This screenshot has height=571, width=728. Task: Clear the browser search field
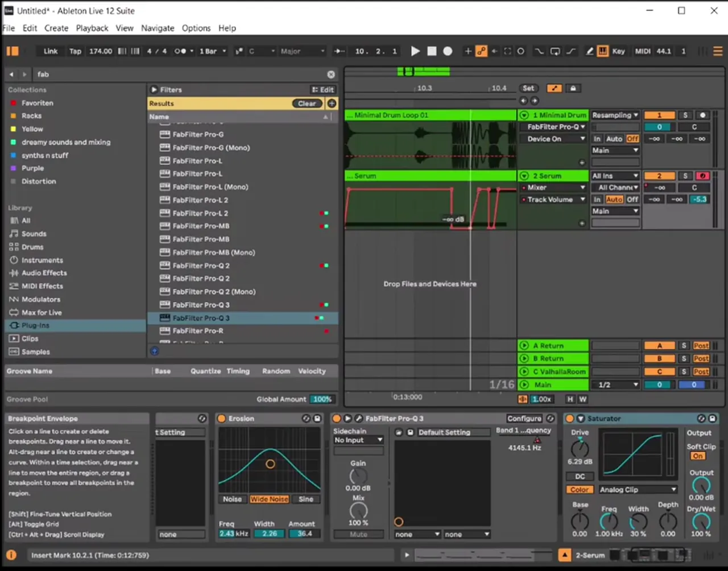[x=331, y=75]
